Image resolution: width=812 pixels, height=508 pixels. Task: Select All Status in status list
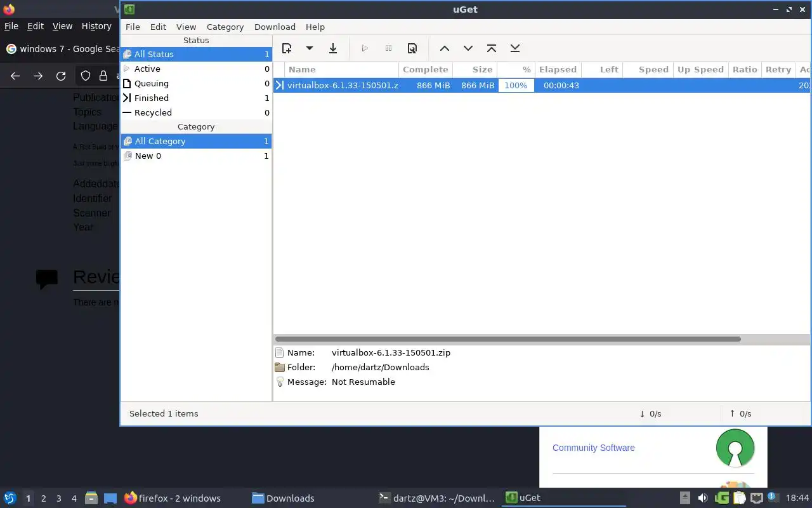click(x=196, y=54)
